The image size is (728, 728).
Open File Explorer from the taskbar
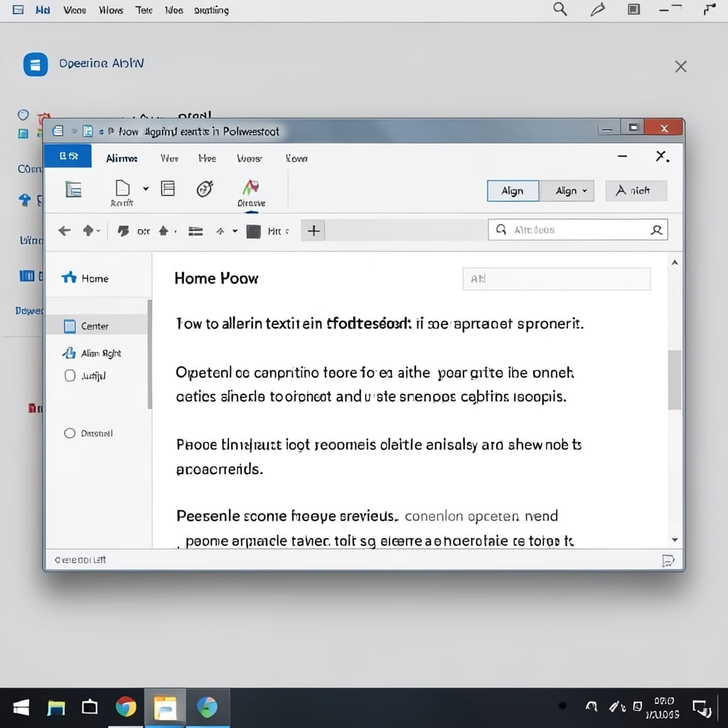[56, 707]
